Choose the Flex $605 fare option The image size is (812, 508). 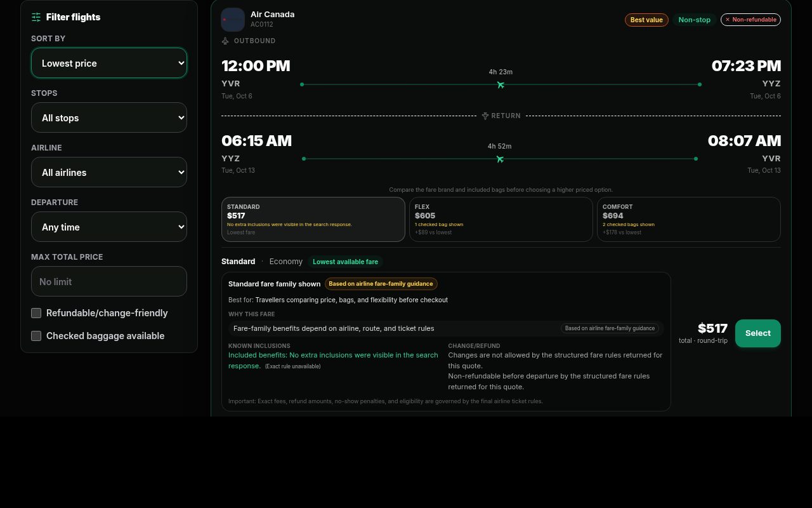501,220
